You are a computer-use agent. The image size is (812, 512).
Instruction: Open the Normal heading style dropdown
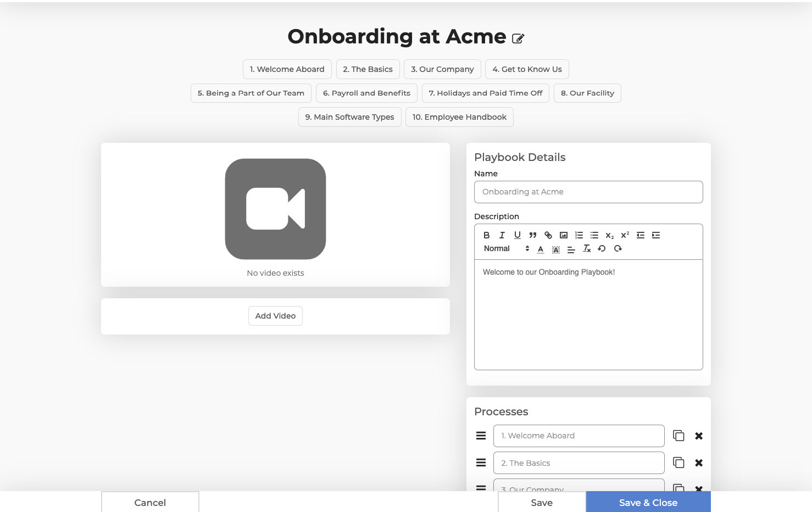coord(506,249)
